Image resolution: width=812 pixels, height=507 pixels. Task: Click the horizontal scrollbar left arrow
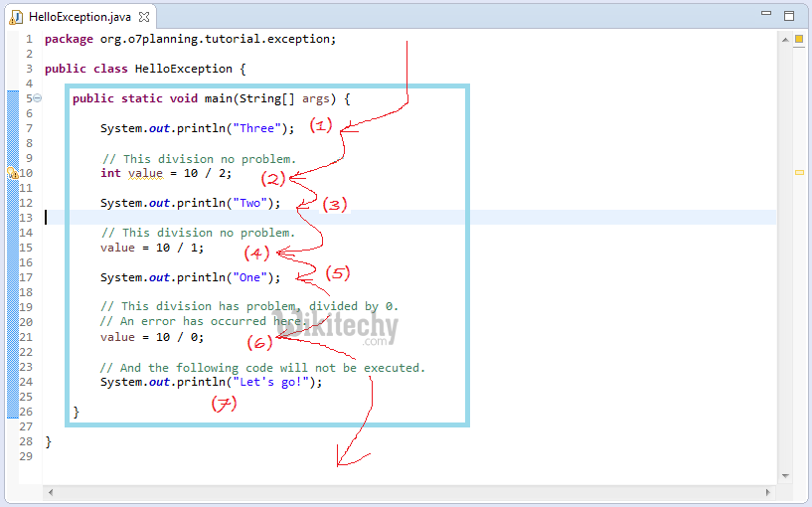tap(51, 493)
